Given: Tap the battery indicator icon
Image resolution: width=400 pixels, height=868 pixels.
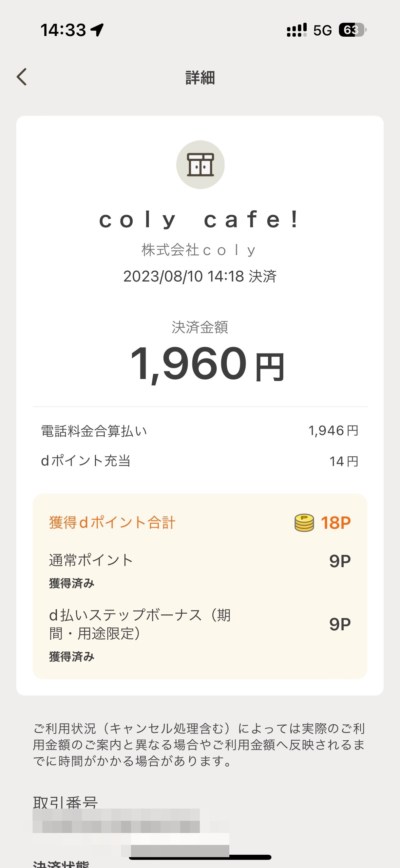Looking at the screenshot, I should point(352,30).
